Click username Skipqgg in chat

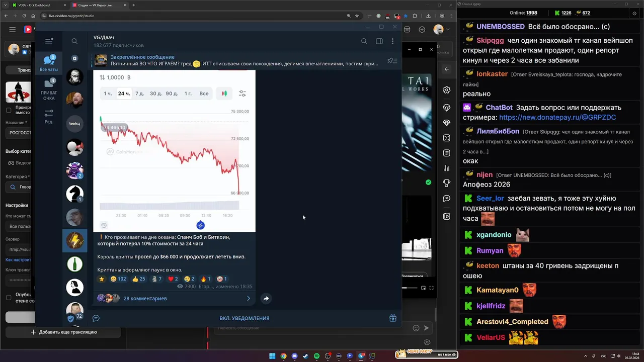[x=491, y=41]
